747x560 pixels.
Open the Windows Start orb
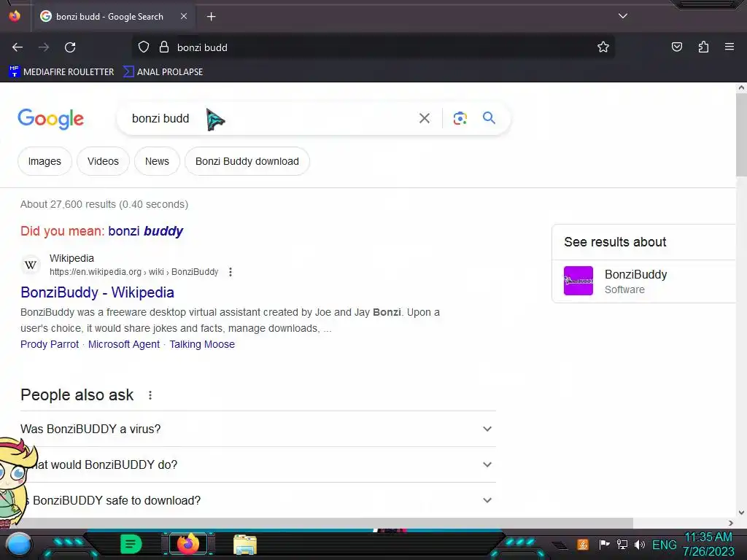pos(19,544)
